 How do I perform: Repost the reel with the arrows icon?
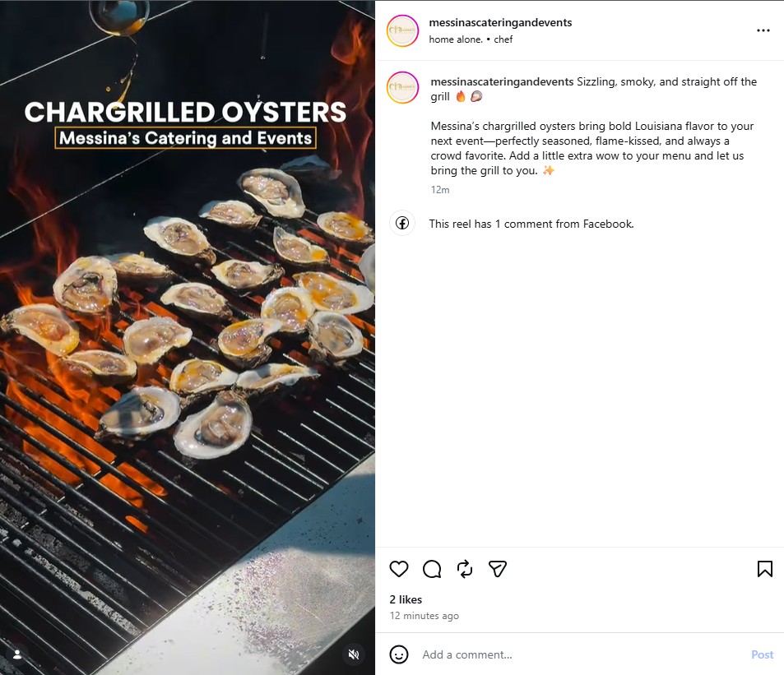click(x=465, y=569)
